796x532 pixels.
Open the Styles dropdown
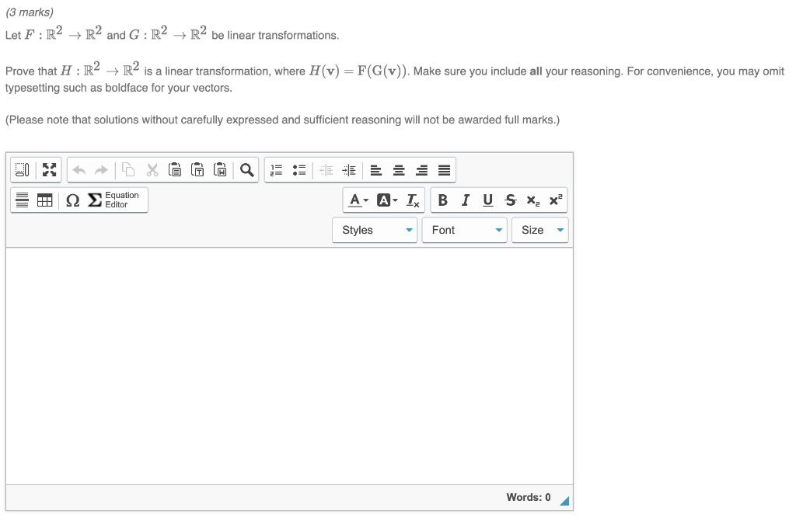click(x=375, y=230)
